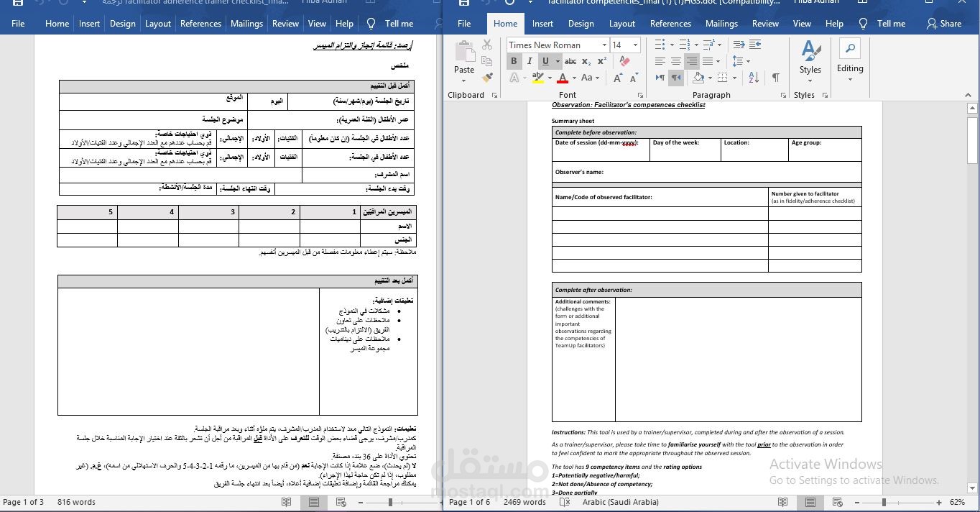Open the Font dialog launcher

coord(640,95)
